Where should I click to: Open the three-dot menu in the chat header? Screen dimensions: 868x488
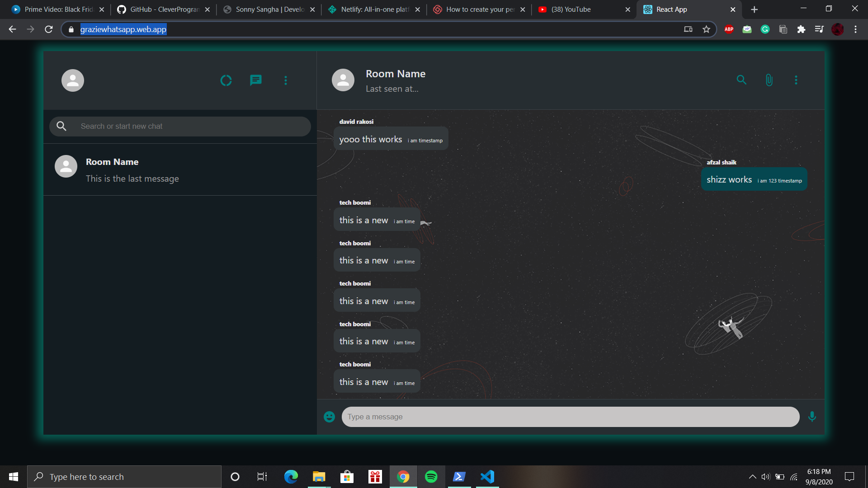796,80
